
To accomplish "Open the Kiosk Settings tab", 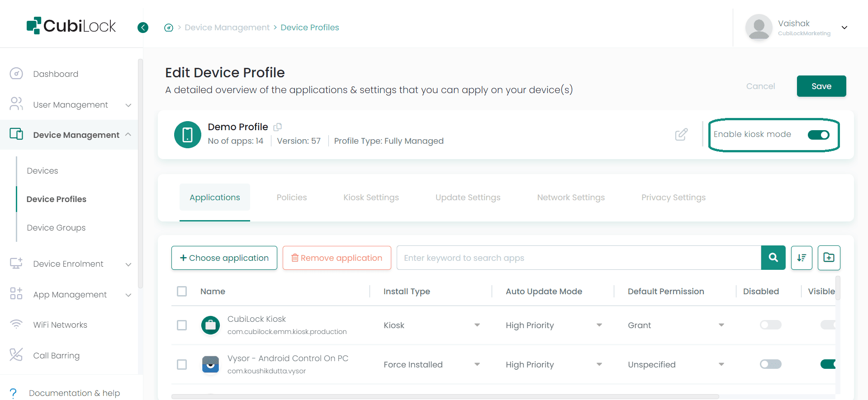I will (371, 198).
